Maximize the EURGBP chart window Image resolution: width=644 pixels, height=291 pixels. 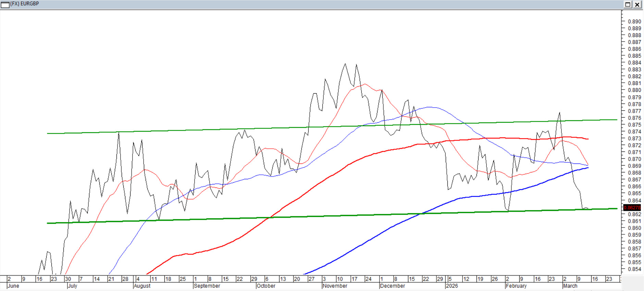[x=628, y=4]
